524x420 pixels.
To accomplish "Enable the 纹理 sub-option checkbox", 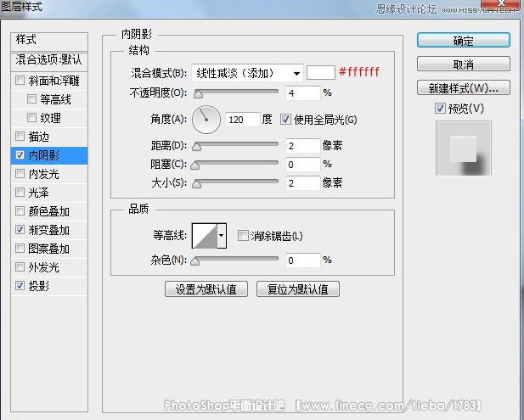I will point(31,118).
